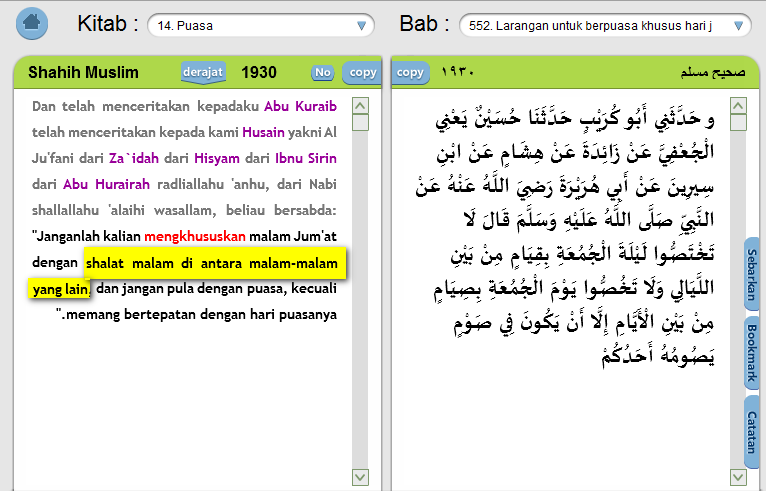Image resolution: width=766 pixels, height=491 pixels.
Task: Click the phrase memang bertepatan dengan hari puasanya
Action: click(201, 315)
